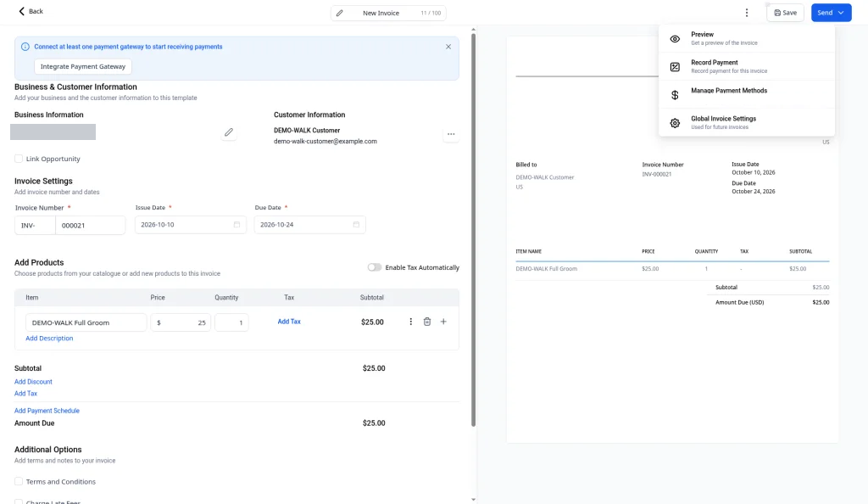Toggle Enable Tax Automatically switch
868x504 pixels.
tap(374, 267)
